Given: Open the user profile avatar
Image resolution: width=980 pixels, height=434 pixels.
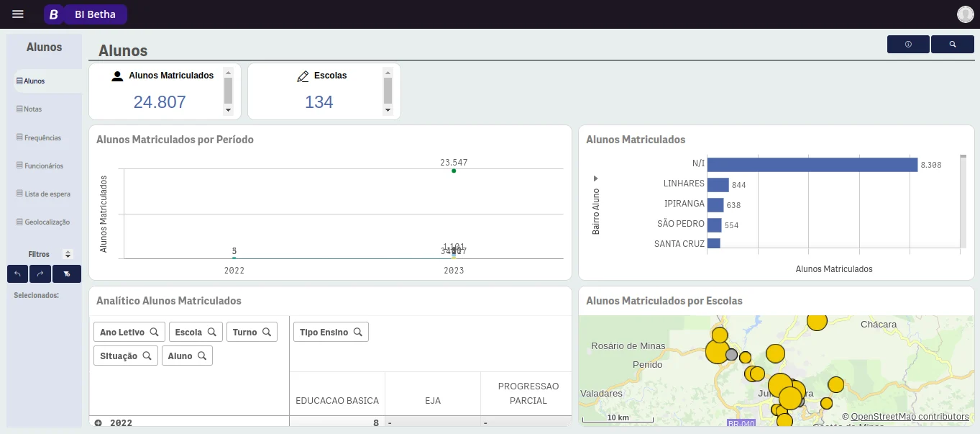Looking at the screenshot, I should pyautogui.click(x=965, y=14).
